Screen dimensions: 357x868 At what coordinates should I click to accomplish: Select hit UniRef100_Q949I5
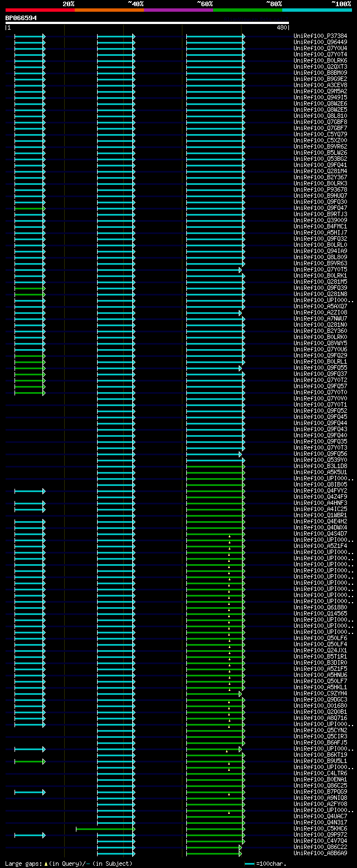tap(320, 97)
